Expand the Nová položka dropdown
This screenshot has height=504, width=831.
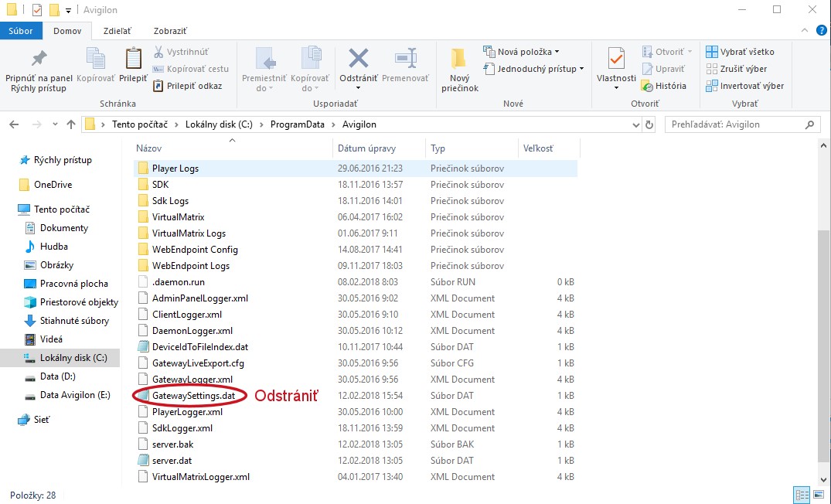[557, 52]
